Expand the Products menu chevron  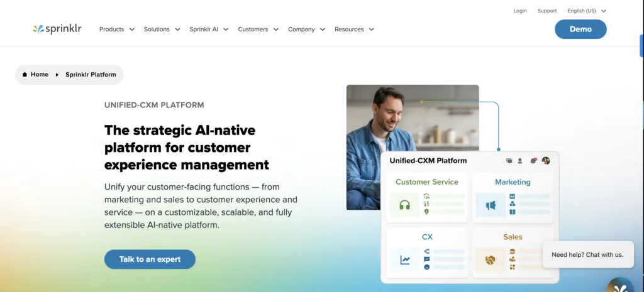[132, 30]
